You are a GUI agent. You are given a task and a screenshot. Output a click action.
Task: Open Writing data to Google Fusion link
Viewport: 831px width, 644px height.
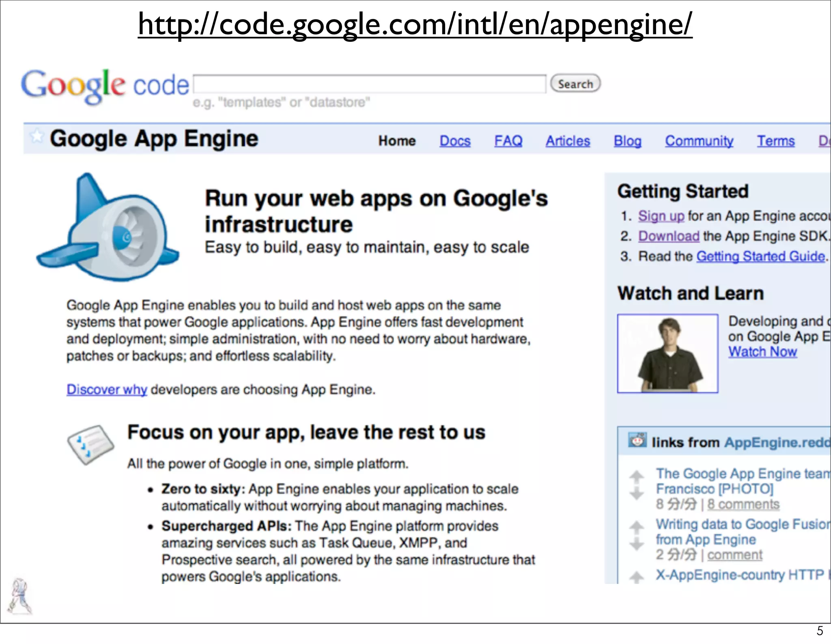[743, 532]
